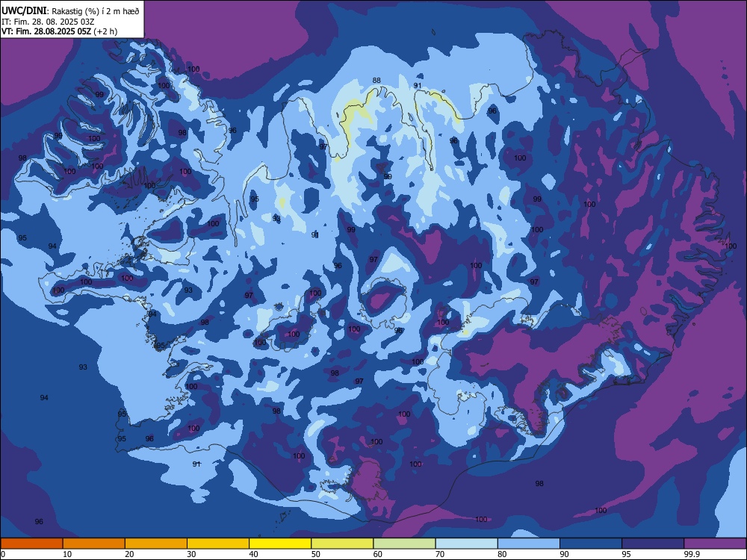
Task: Click the '50' legend scale label
Action: click(x=316, y=554)
